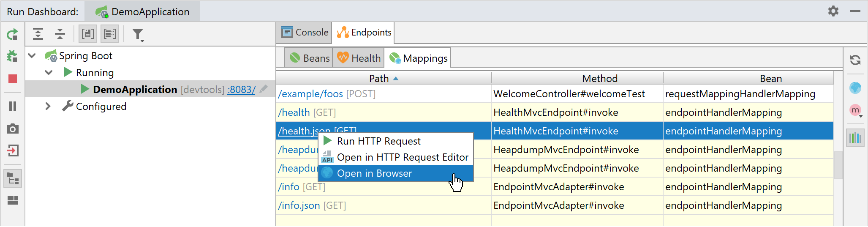Click the Restore layout icon at sidebar bottom
Screen dimensions: 868x227
click(13, 200)
